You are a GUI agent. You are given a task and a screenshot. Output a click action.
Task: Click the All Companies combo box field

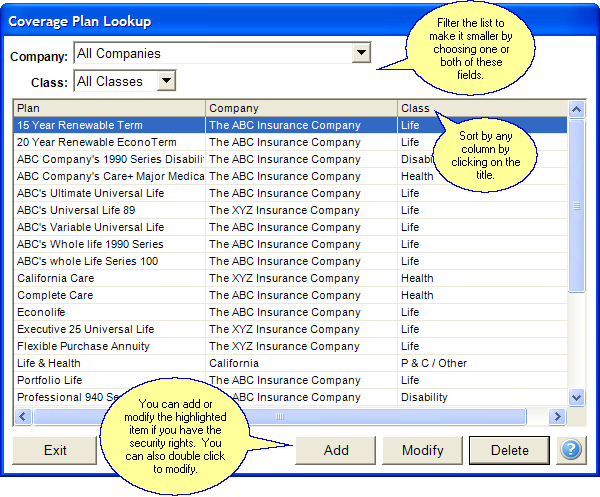pyautogui.click(x=222, y=53)
